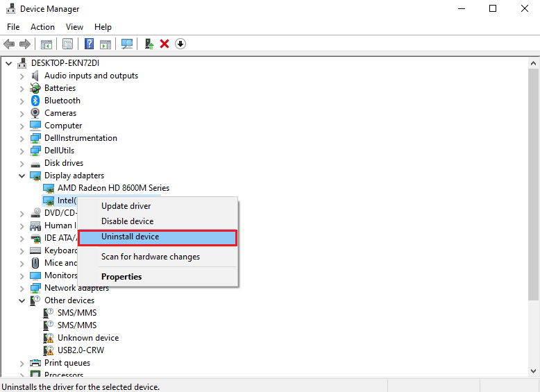Collapse the Display adapters category

point(22,176)
